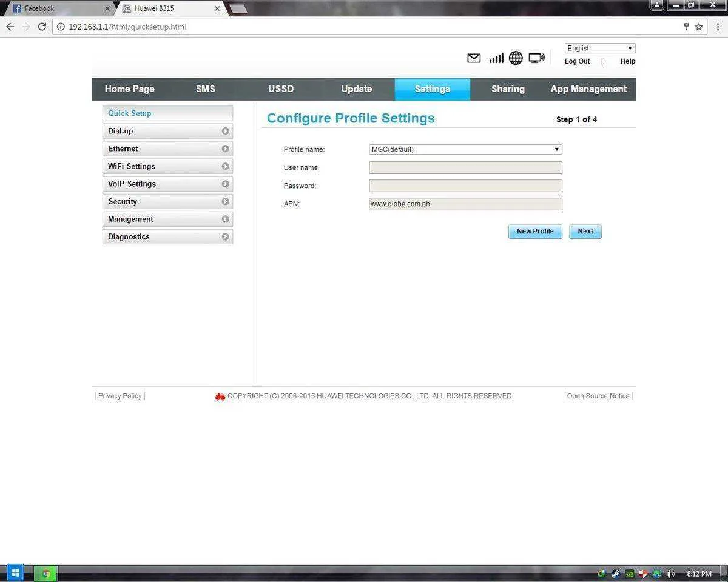This screenshot has height=582, width=728.
Task: Click the signal strength bars icon
Action: (496, 58)
